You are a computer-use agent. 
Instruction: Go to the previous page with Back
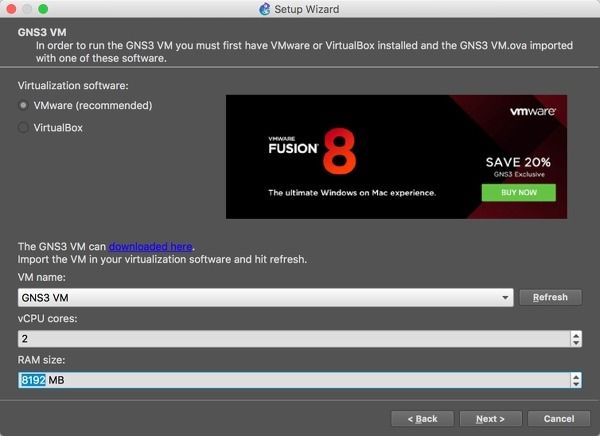(x=422, y=419)
